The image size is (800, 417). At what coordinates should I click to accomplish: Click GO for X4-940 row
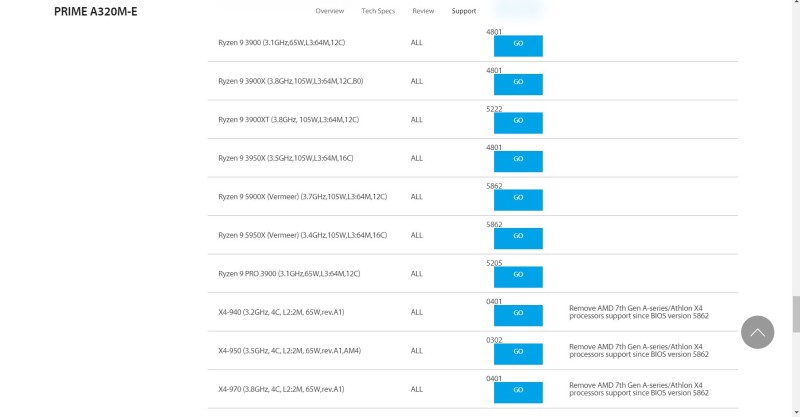518,315
